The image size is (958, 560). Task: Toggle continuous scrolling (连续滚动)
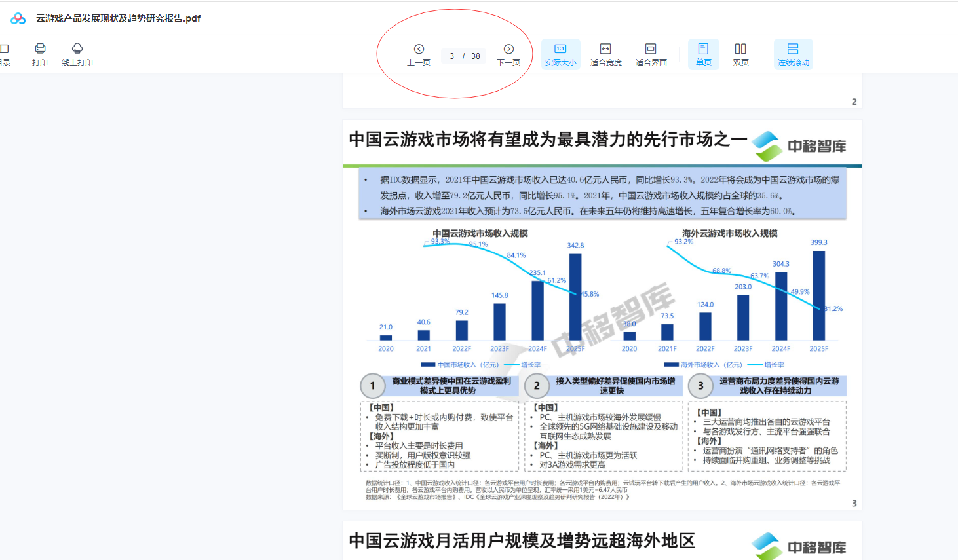793,54
